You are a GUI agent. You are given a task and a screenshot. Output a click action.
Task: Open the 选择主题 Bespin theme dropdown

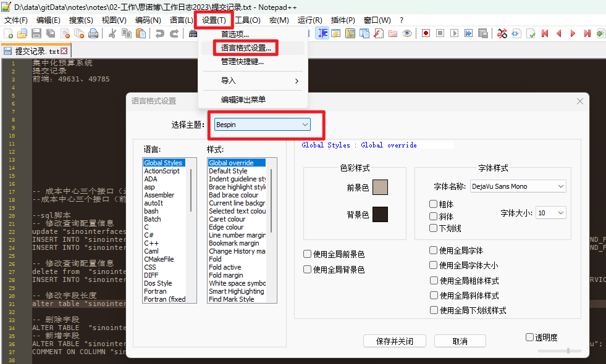(x=262, y=125)
